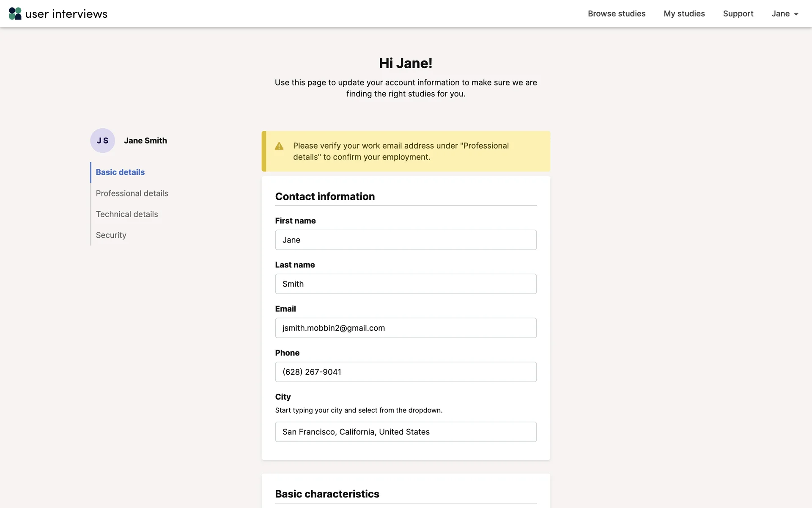Open Browse studies in top navigation

(x=616, y=14)
